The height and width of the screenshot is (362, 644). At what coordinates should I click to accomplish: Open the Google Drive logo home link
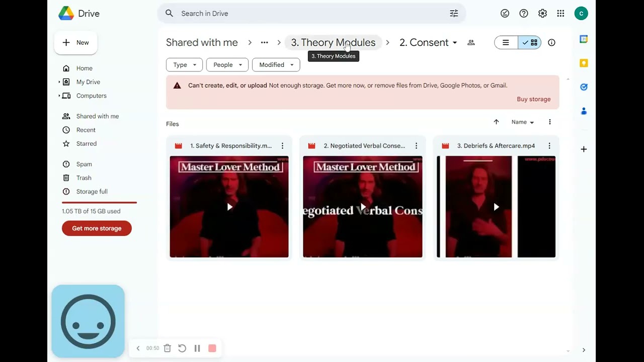[79, 14]
